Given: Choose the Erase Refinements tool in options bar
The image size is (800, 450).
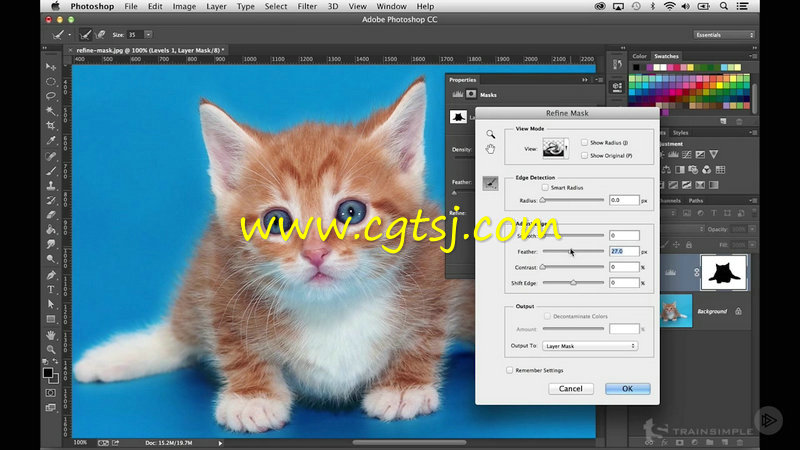Looking at the screenshot, I should click(x=101, y=35).
